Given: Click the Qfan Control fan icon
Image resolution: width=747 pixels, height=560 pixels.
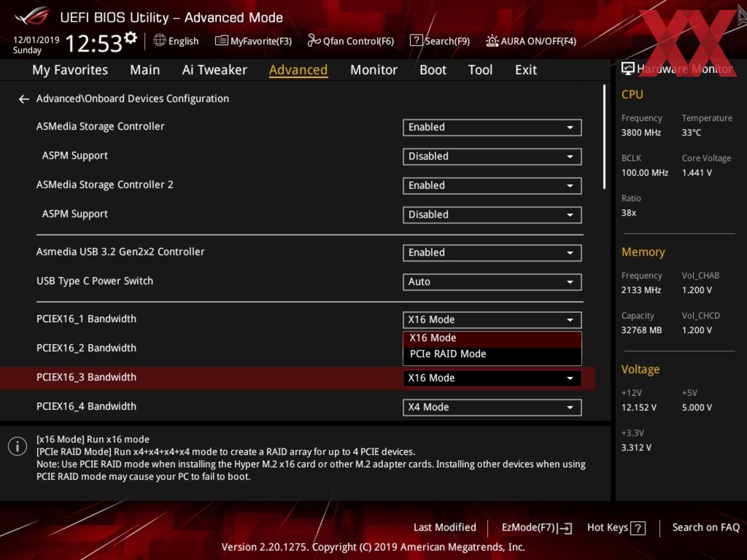Looking at the screenshot, I should [x=314, y=40].
